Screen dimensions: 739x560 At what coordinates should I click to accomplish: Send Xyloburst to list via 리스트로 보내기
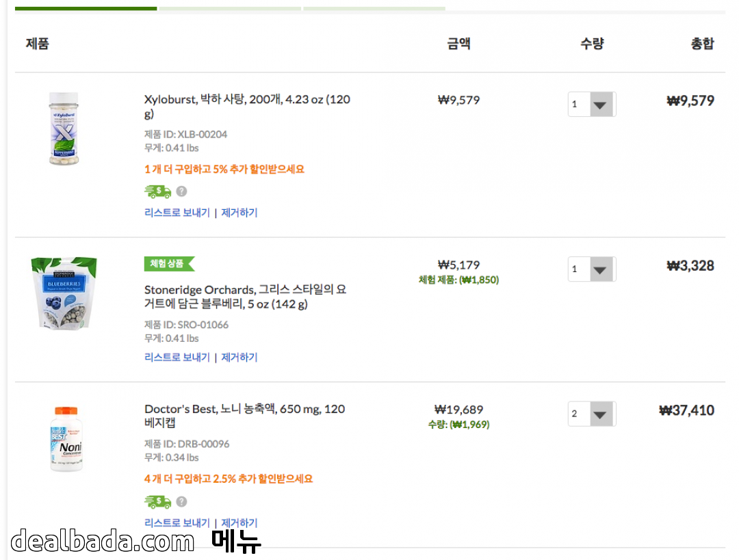pos(177,213)
